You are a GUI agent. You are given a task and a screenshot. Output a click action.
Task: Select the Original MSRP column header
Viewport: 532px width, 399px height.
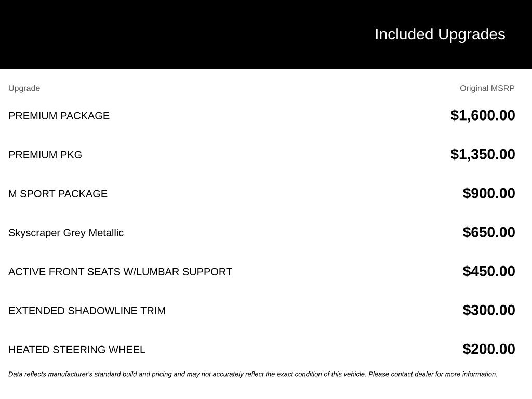487,88
